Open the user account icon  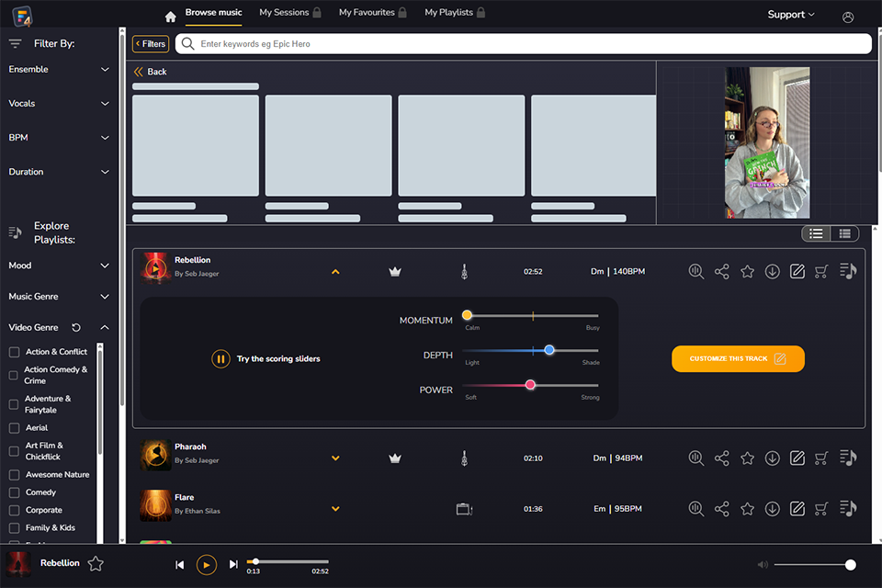[x=848, y=17]
